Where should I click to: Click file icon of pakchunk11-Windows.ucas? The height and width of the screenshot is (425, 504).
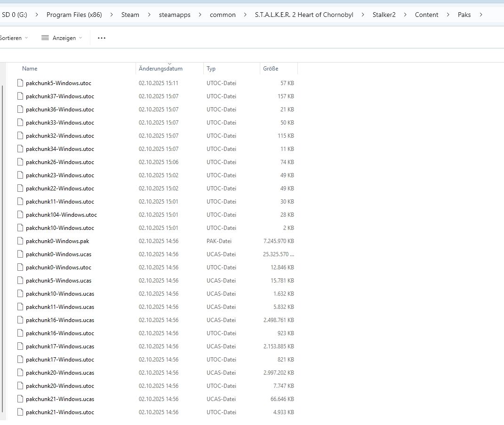coord(20,307)
